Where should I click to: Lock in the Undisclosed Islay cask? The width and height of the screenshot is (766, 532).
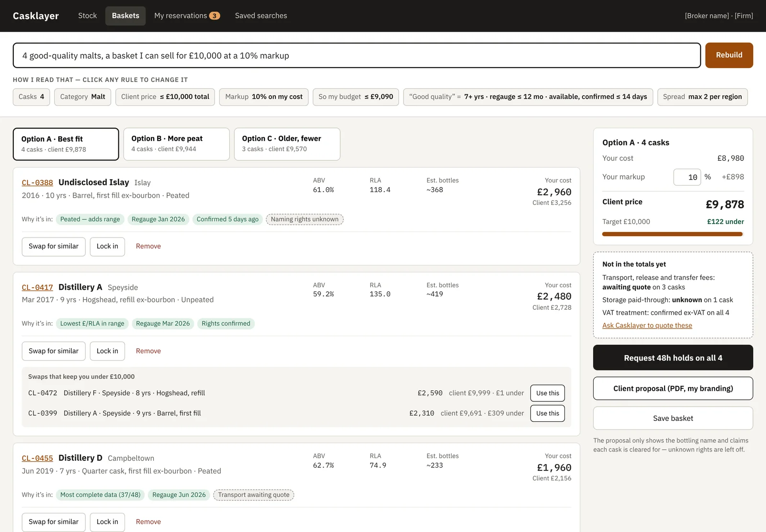(107, 247)
